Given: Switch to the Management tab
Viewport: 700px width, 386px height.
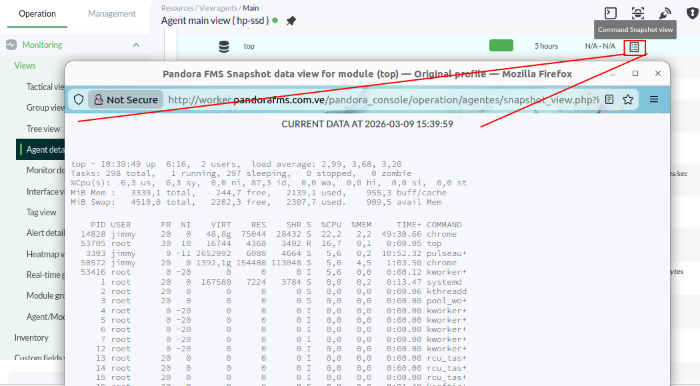Looking at the screenshot, I should (112, 14).
